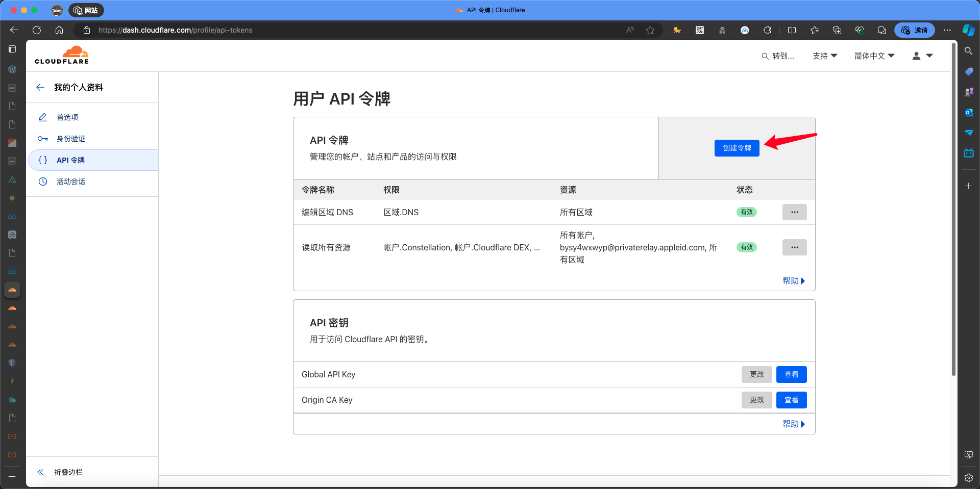Viewport: 980px width, 489px height.
Task: Click the 编辑区域 DNS token name
Action: [x=327, y=212]
